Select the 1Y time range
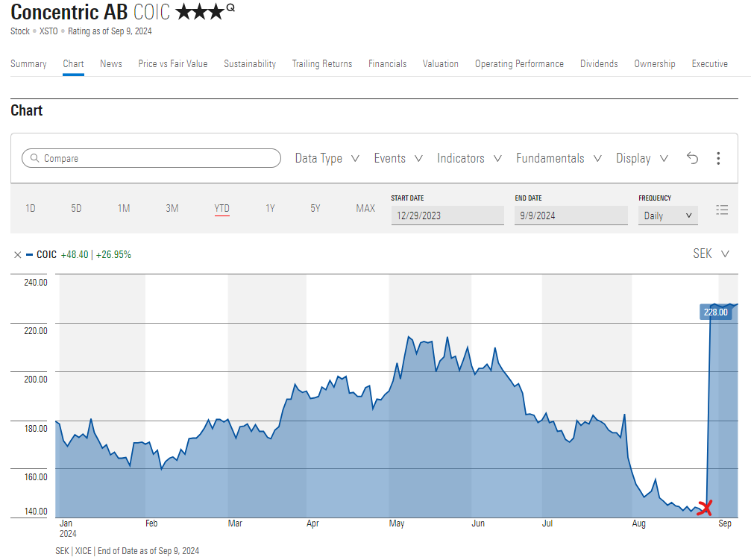This screenshot has width=751, height=560. [x=270, y=208]
